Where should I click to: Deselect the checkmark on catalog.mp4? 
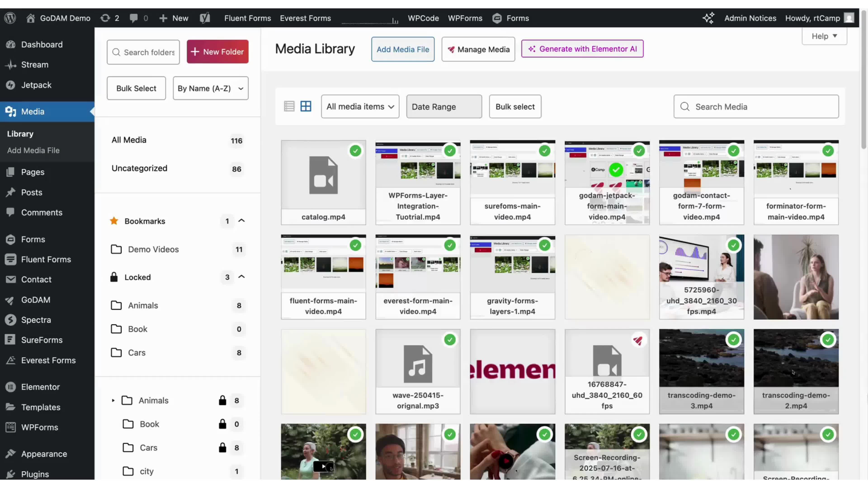point(356,151)
